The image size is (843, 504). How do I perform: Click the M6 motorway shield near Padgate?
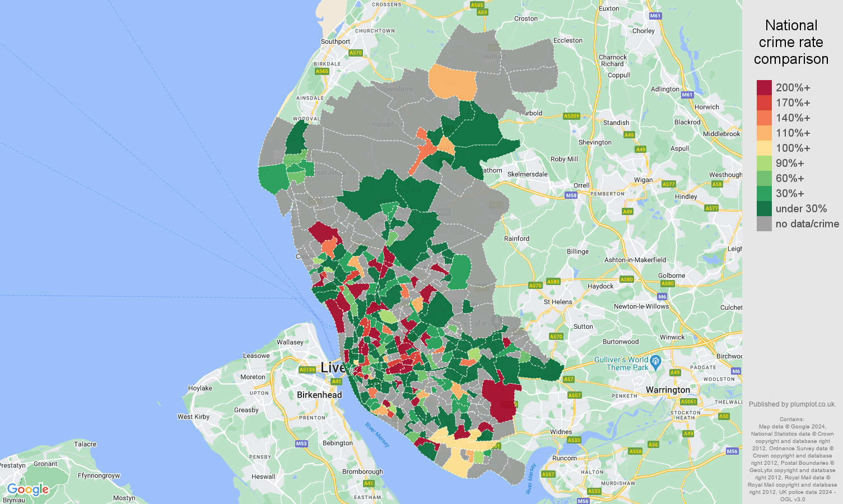coord(736,371)
